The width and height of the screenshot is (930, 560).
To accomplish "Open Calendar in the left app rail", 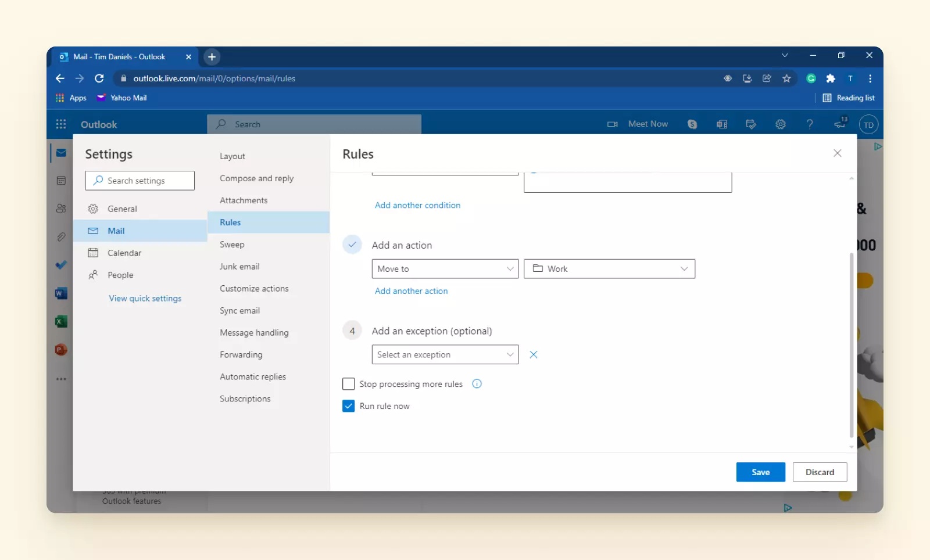I will click(x=61, y=181).
